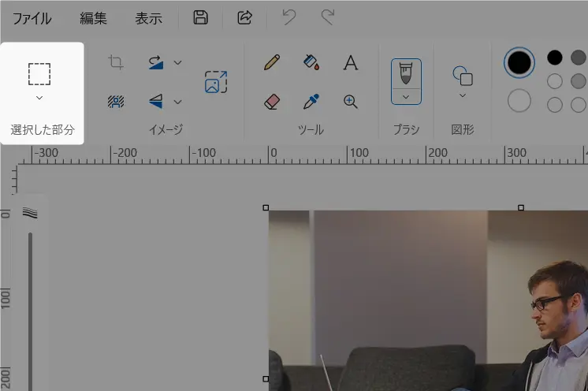Click the left-middle canvas selection handle
The image size is (588, 391).
266,378
